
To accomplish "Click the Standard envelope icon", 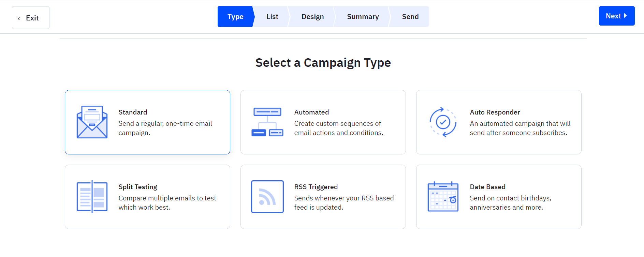I will click(92, 122).
